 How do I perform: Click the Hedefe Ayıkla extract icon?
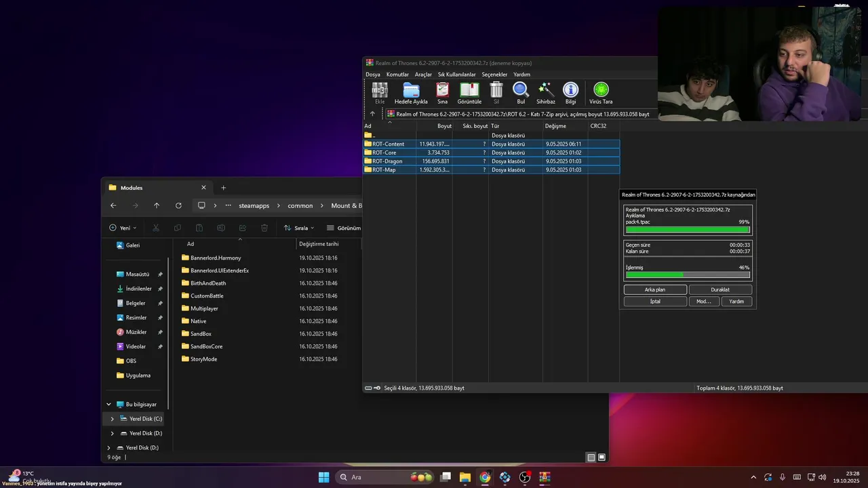[411, 93]
